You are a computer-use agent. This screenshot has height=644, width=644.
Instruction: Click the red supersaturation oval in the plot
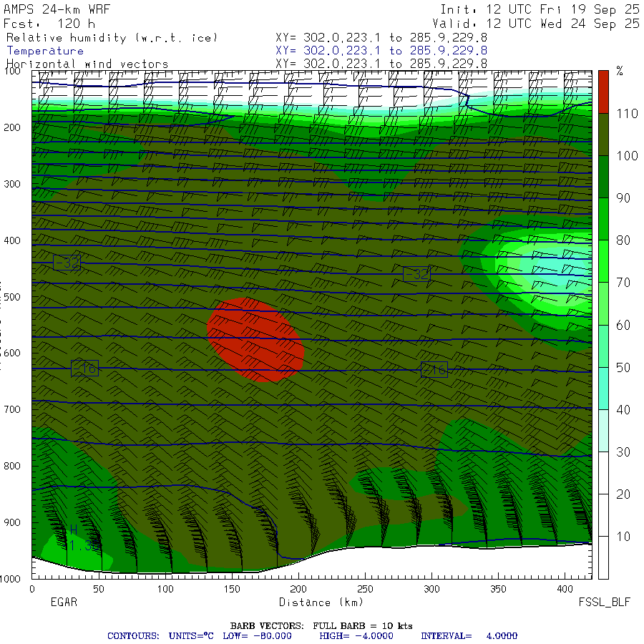coord(255,340)
